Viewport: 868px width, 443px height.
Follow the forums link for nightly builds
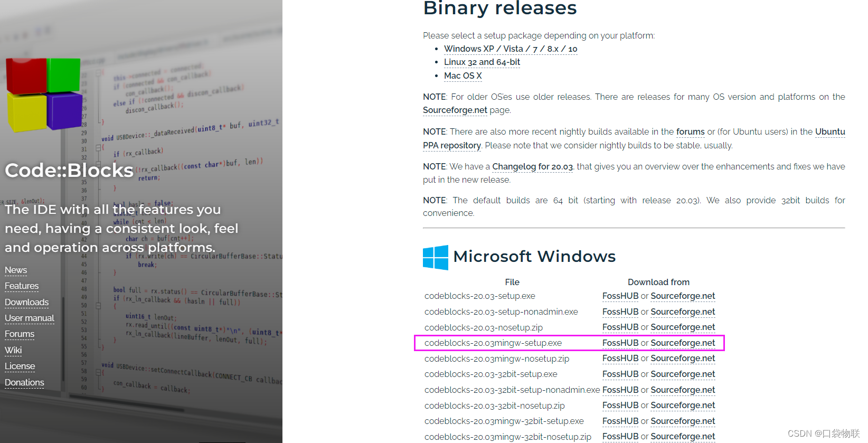click(691, 132)
